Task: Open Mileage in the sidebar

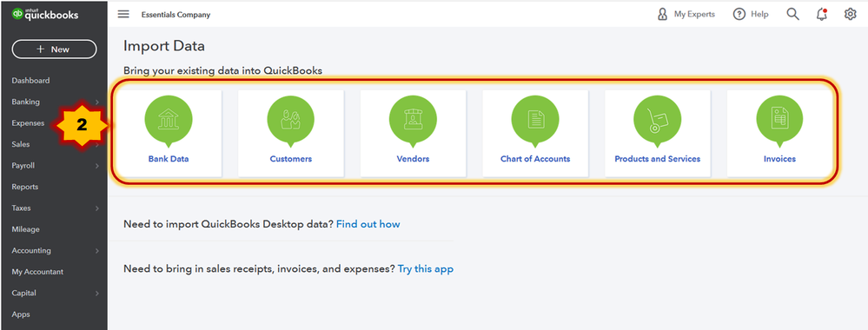Action: (25, 229)
